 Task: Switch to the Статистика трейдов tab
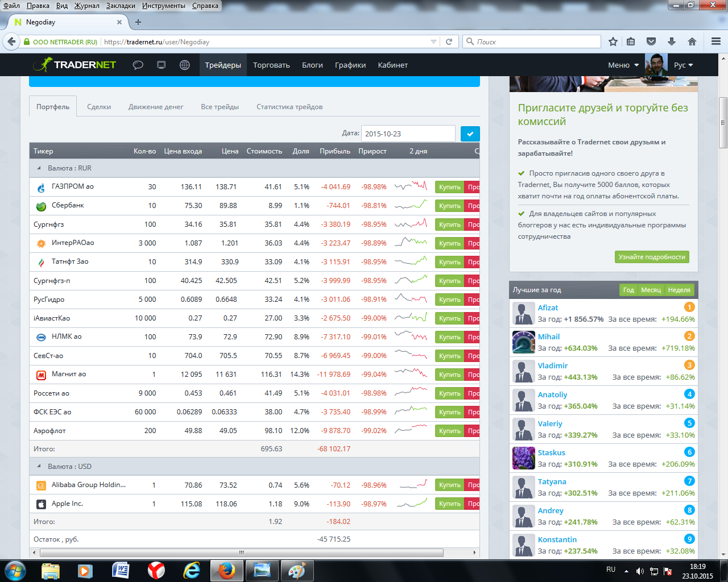[x=289, y=106]
